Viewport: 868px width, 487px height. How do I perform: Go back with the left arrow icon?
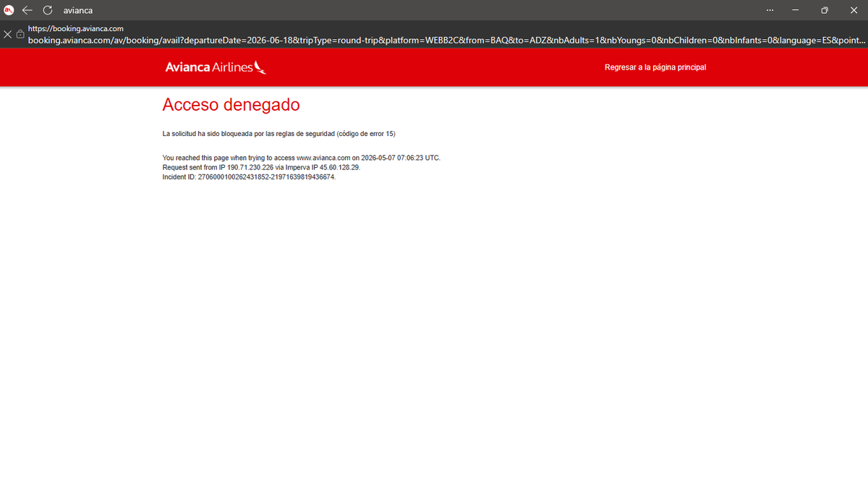point(27,10)
